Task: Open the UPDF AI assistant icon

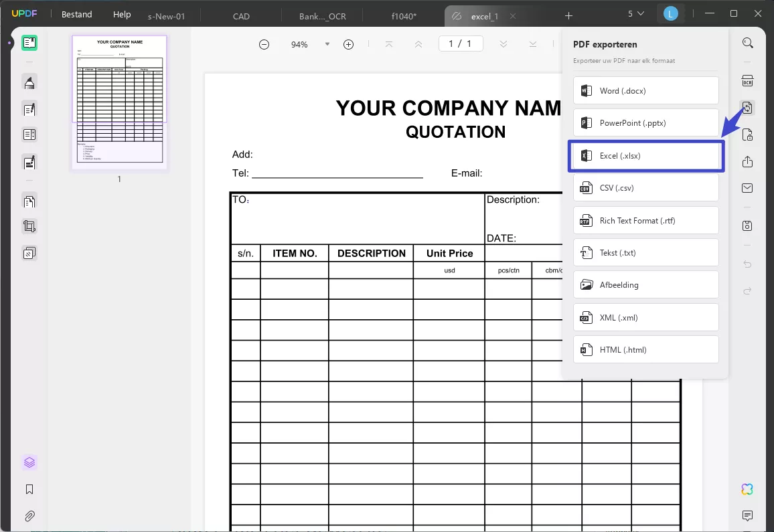Action: 747,489
